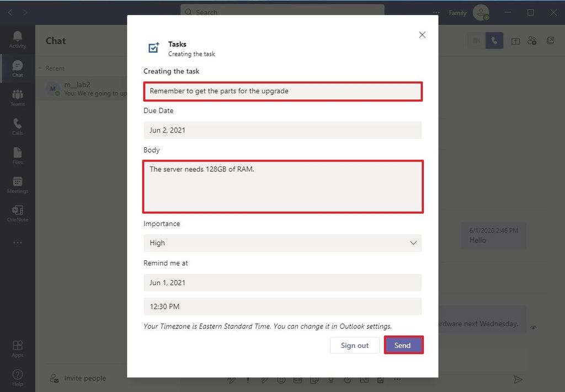Image resolution: width=565 pixels, height=392 pixels.
Task: Send the created task
Action: [403, 345]
